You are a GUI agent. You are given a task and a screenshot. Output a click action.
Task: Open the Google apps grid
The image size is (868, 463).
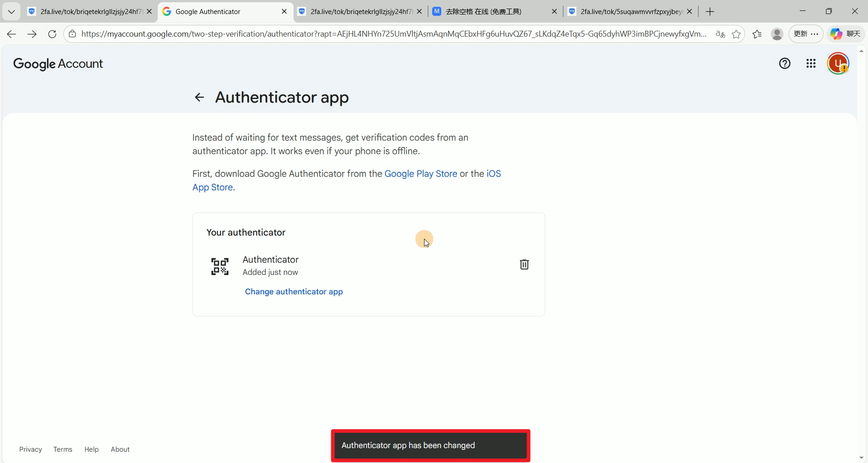811,64
